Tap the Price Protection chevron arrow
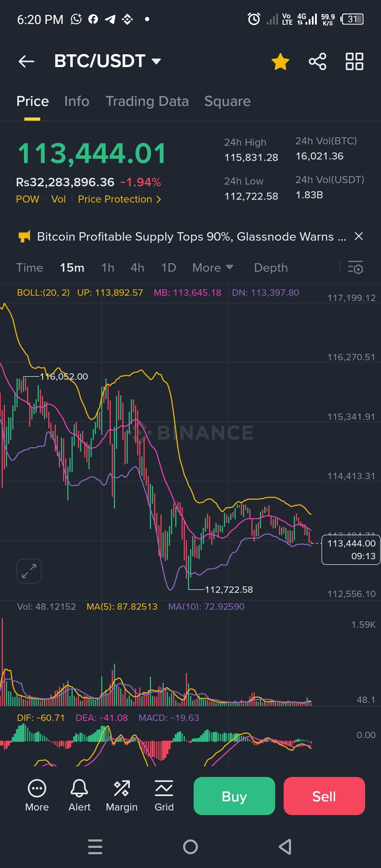 click(158, 200)
